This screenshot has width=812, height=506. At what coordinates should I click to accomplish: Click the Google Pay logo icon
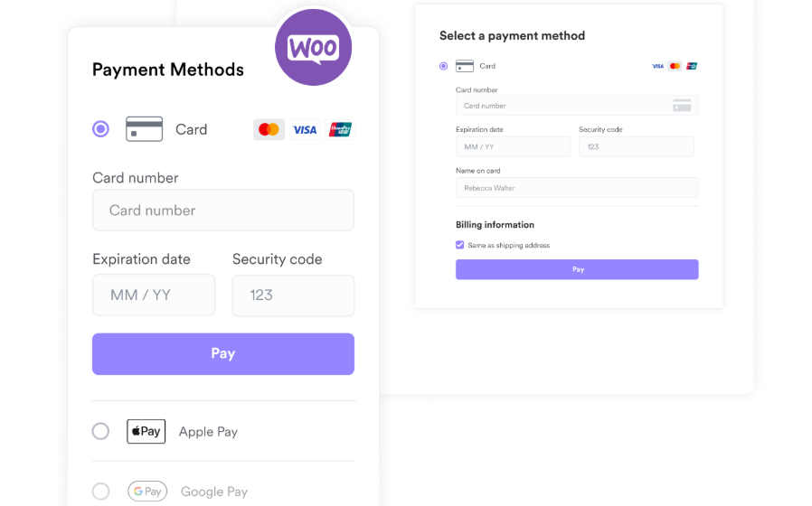(x=146, y=492)
